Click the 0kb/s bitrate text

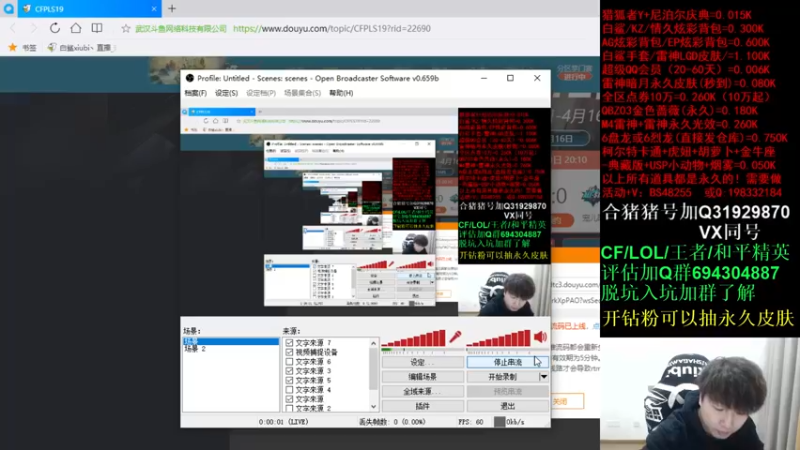[x=515, y=422]
